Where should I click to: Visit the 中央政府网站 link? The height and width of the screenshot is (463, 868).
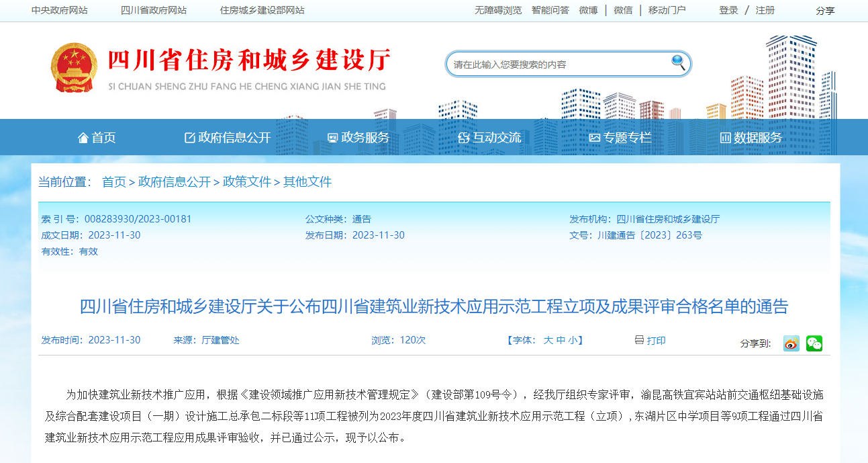point(59,9)
